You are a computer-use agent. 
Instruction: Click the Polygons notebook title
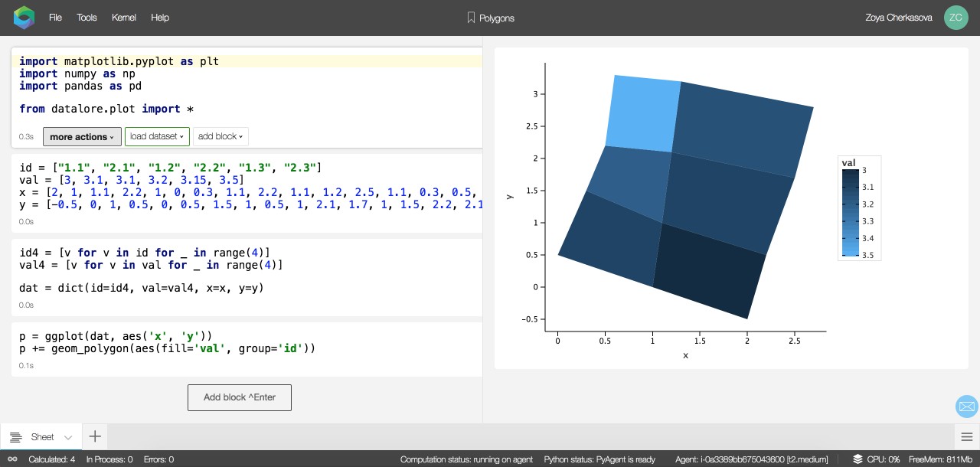coord(497,18)
